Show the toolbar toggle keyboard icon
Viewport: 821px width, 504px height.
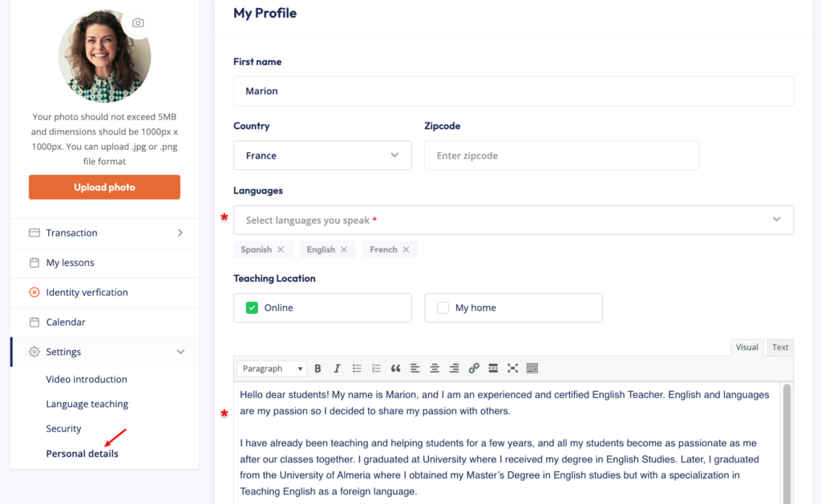[532, 369]
